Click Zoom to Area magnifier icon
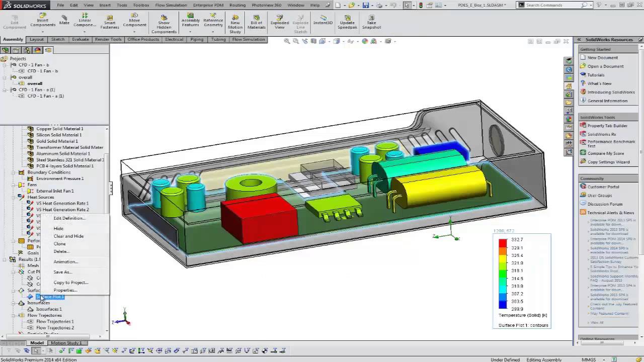Image resolution: width=644 pixels, height=362 pixels. click(x=296, y=41)
